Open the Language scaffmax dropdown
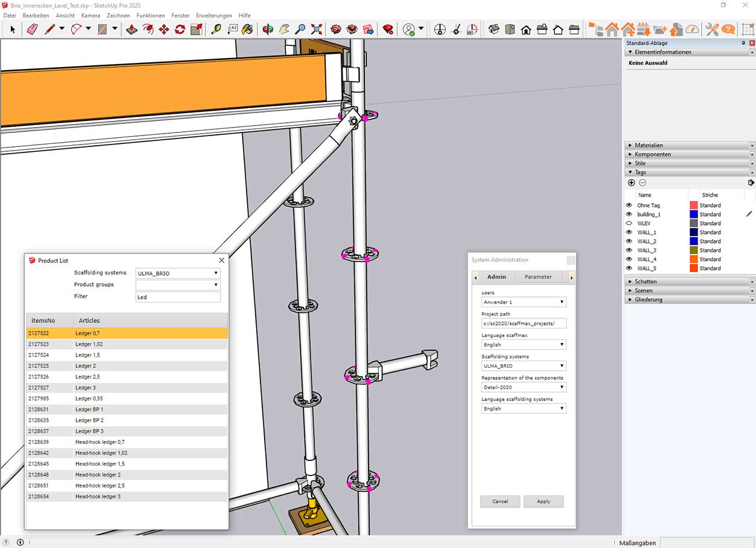 click(x=524, y=345)
